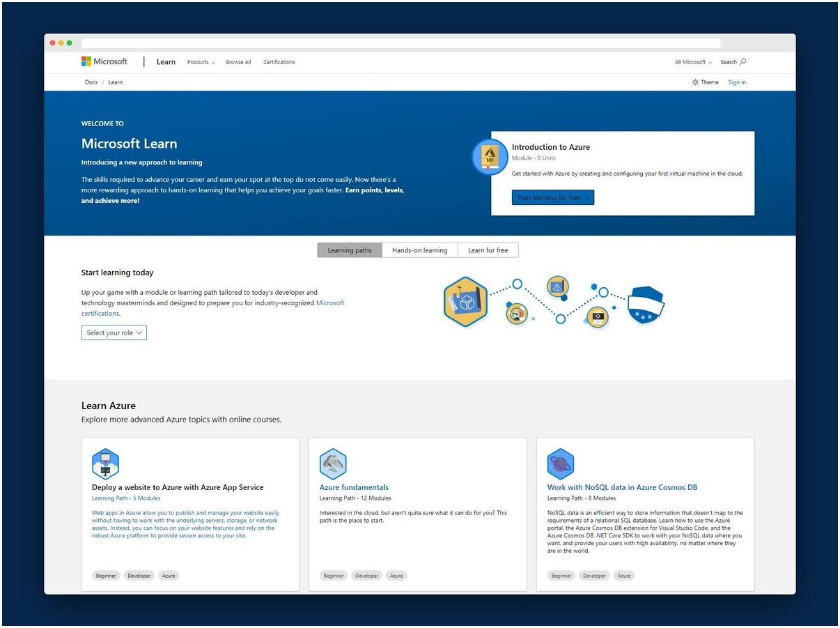Image resolution: width=840 pixels, height=628 pixels.
Task: Click the gauge circular badge in illustration
Action: [x=517, y=313]
